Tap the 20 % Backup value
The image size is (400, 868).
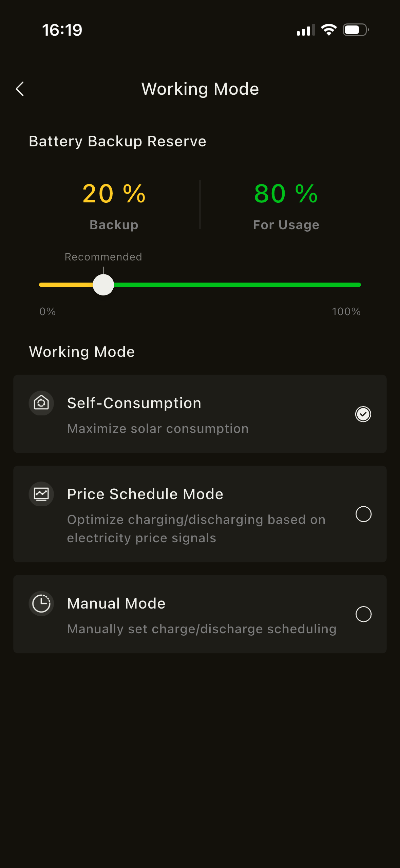pos(114,194)
